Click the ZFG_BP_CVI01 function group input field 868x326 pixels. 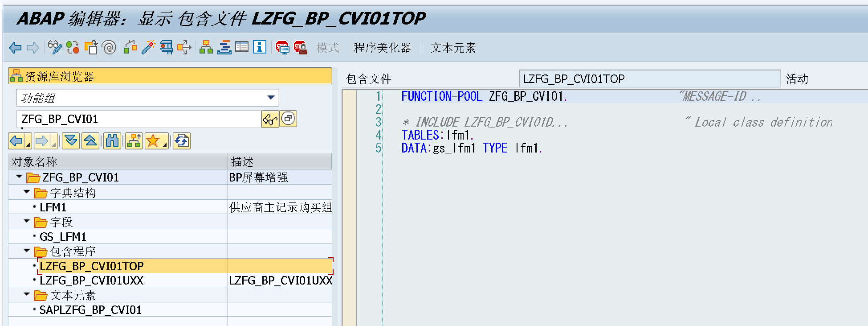coord(139,119)
